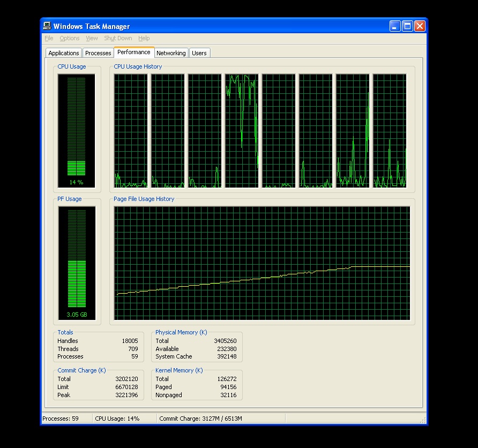This screenshot has width=478, height=448.
Task: Click the 'Windows Task Manager' title text
Action: (x=92, y=26)
